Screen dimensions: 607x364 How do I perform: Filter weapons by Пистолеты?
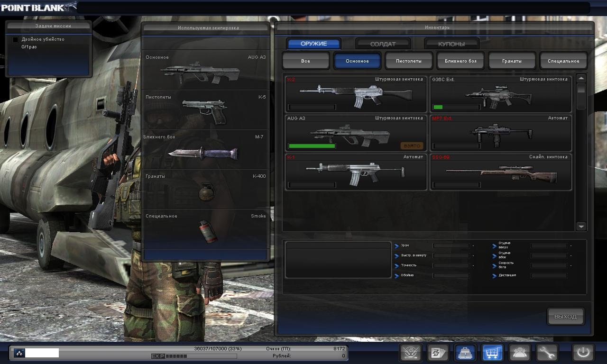pyautogui.click(x=409, y=61)
